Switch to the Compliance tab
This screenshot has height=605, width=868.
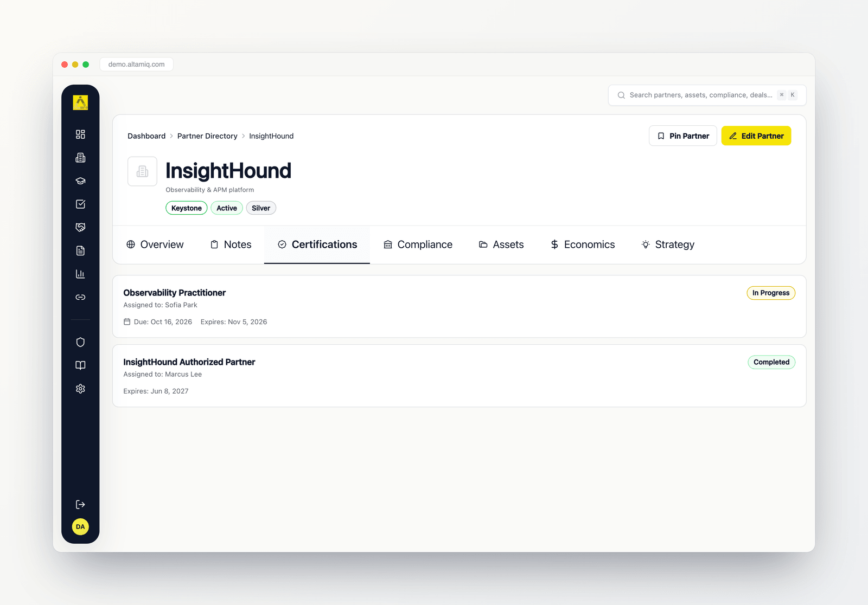418,244
